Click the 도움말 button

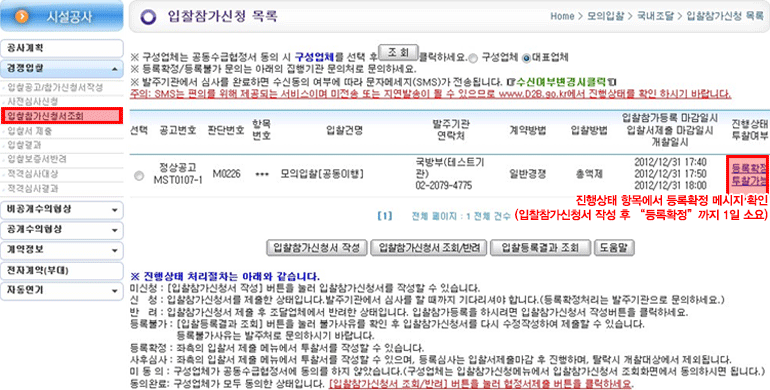614,248
